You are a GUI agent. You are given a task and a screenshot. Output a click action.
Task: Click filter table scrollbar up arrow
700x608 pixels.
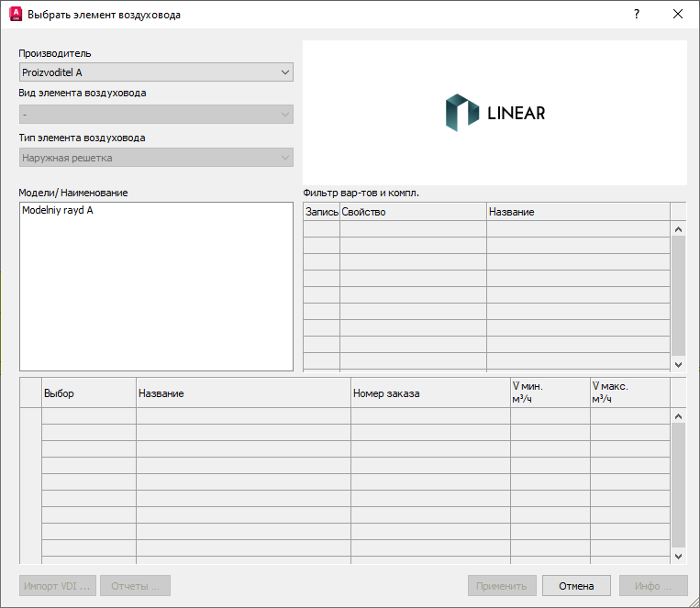(679, 229)
